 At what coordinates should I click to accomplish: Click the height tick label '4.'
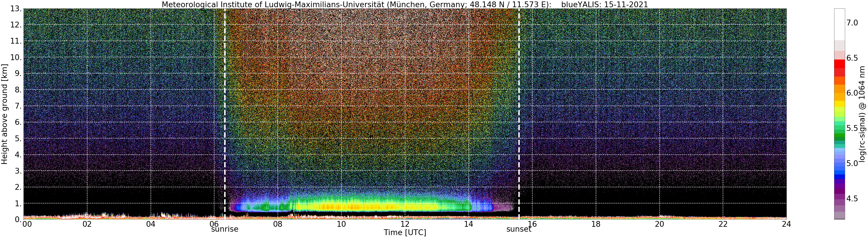18,155
